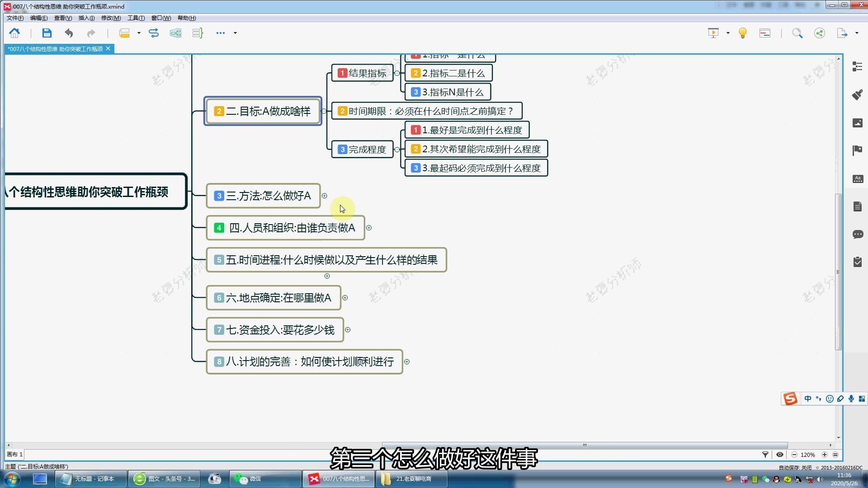The image size is (868, 488).
Task: Save the mind map file
Action: point(47,33)
